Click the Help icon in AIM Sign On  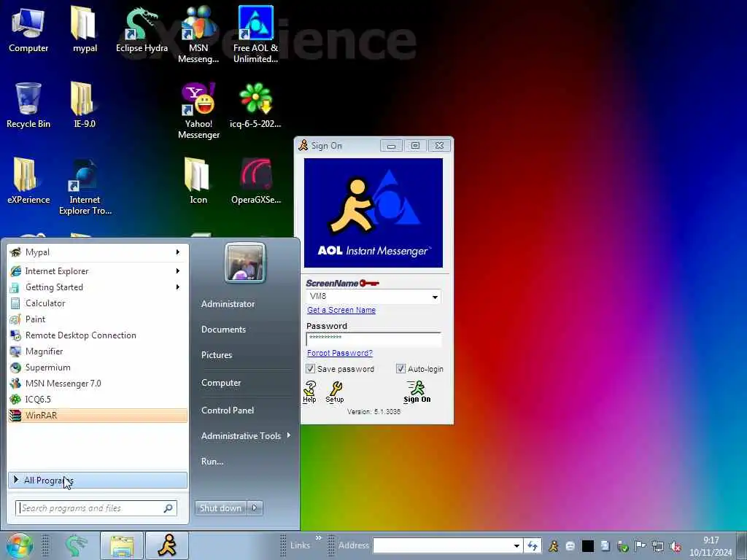point(309,392)
